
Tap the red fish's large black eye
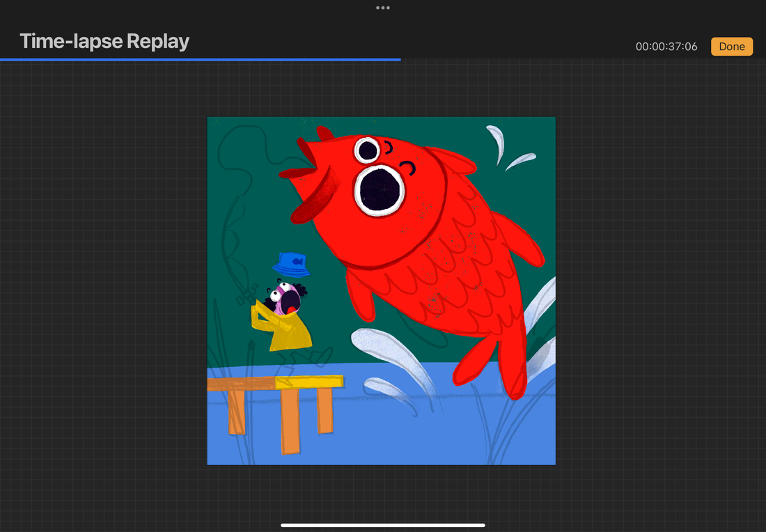tap(380, 189)
